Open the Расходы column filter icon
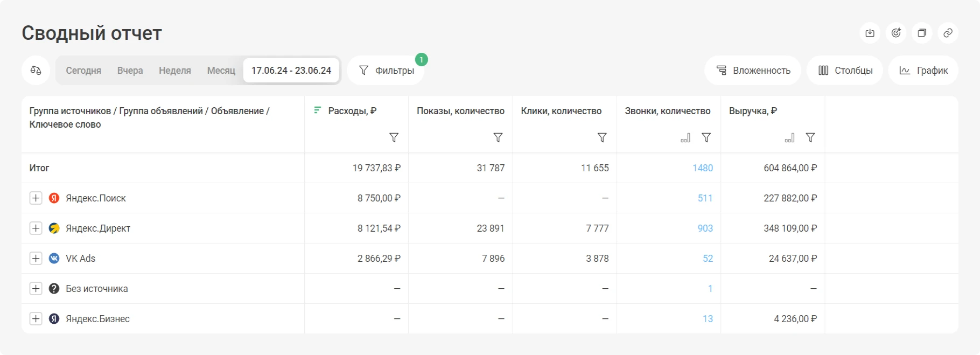The height and width of the screenshot is (355, 980). (394, 138)
